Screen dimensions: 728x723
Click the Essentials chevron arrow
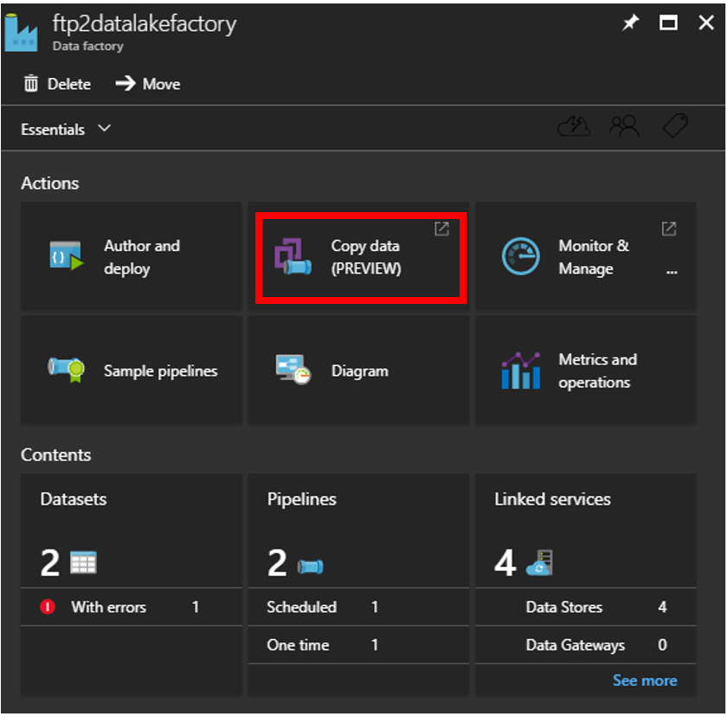pos(105,127)
